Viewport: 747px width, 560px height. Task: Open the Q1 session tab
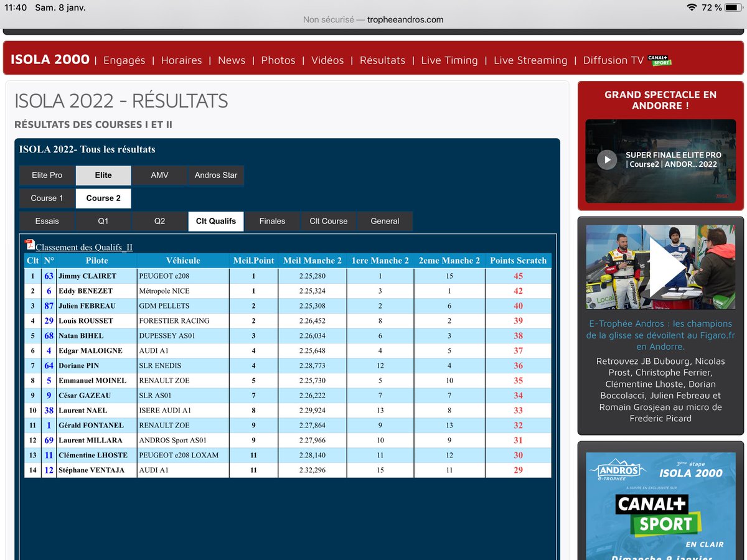103,222
